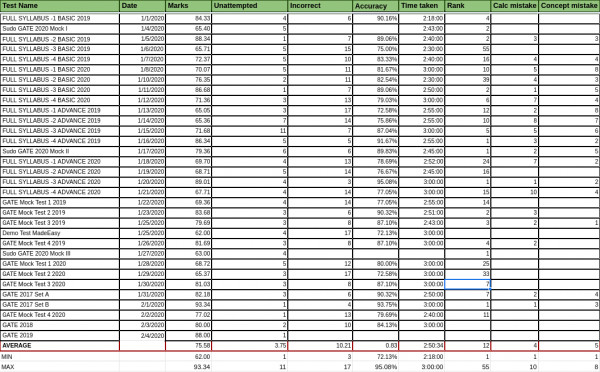Click the Sudo GATE 2020 Mock I cell
The height and width of the screenshot is (372, 600).
60,29
